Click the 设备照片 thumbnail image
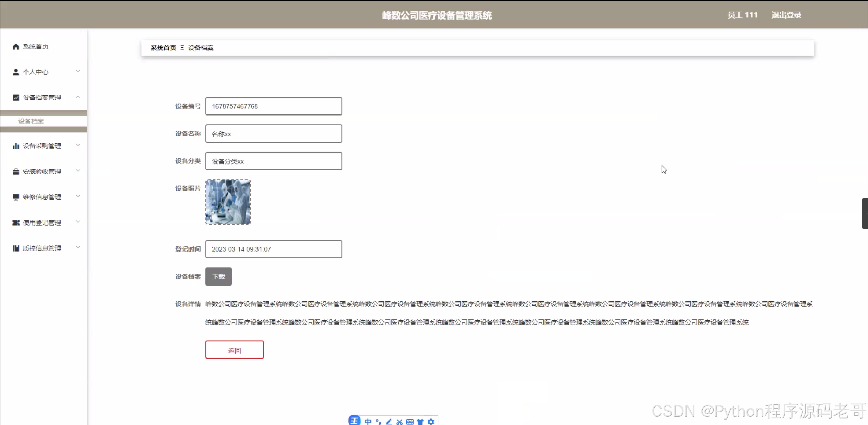 [x=228, y=202]
